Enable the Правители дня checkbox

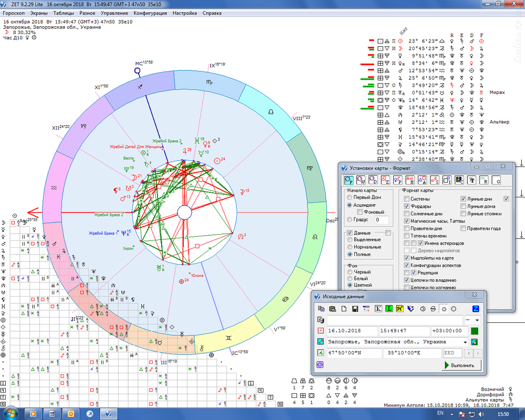(406, 228)
